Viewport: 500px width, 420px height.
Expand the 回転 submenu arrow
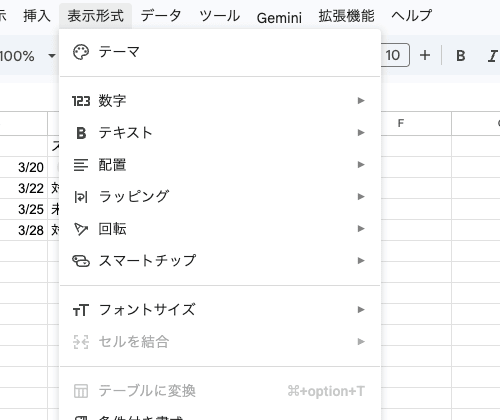click(361, 229)
